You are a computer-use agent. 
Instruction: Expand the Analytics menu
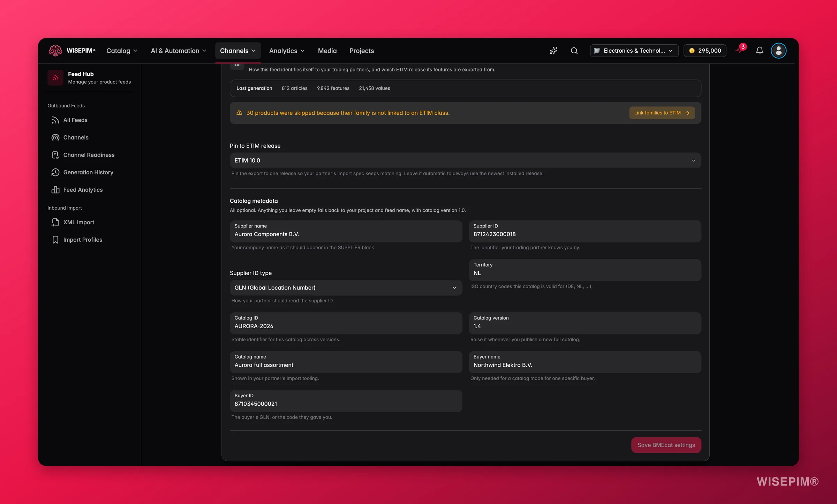click(287, 51)
